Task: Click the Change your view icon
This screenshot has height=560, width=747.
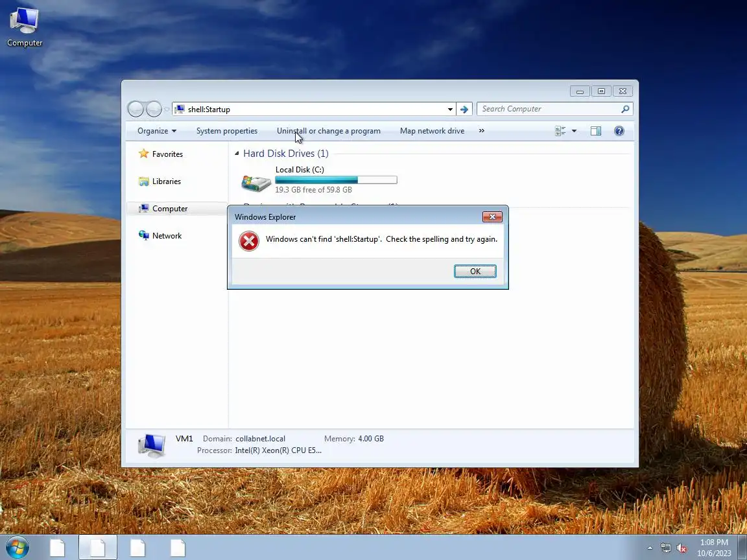Action: [x=560, y=131]
